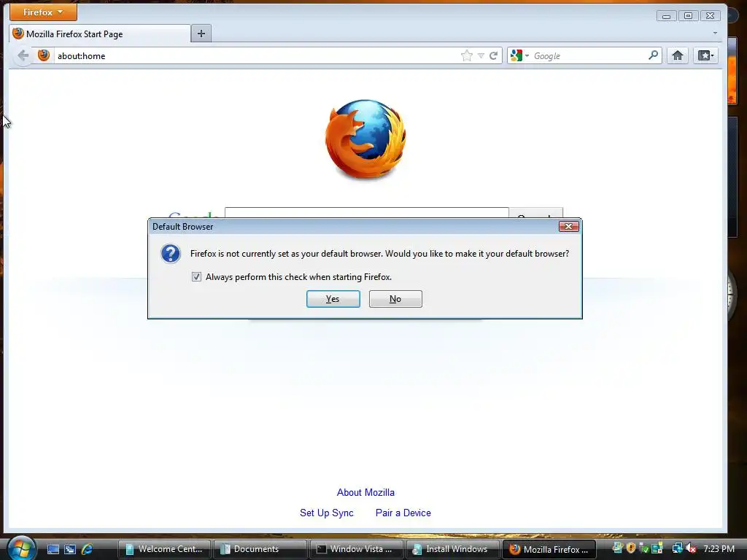The width and height of the screenshot is (747, 560).
Task: Minimize the Firefox window
Action: coord(667,16)
